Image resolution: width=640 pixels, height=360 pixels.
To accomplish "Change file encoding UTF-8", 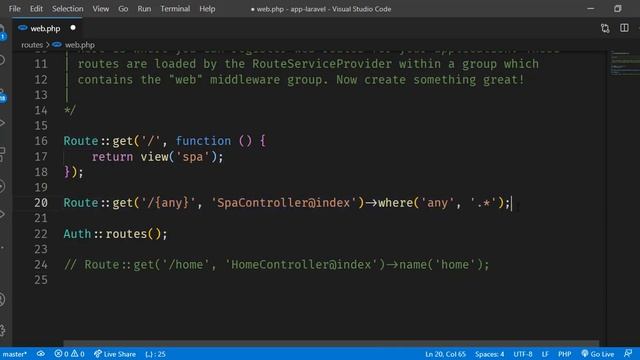I will pyautogui.click(x=523, y=354).
